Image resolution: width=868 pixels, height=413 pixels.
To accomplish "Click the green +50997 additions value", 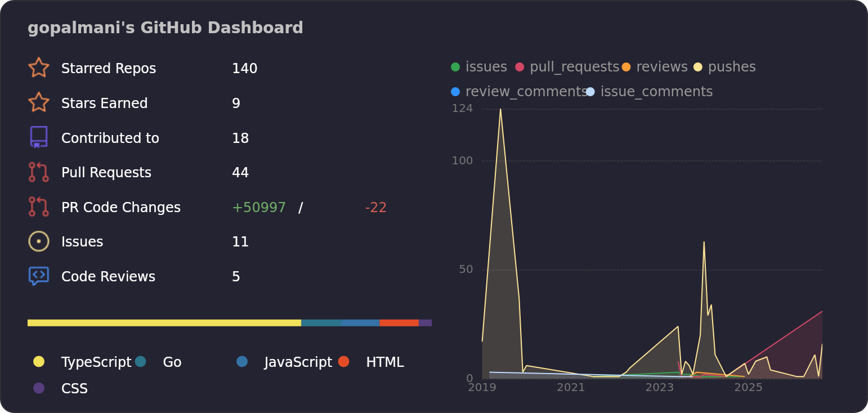I will pyautogui.click(x=259, y=208).
